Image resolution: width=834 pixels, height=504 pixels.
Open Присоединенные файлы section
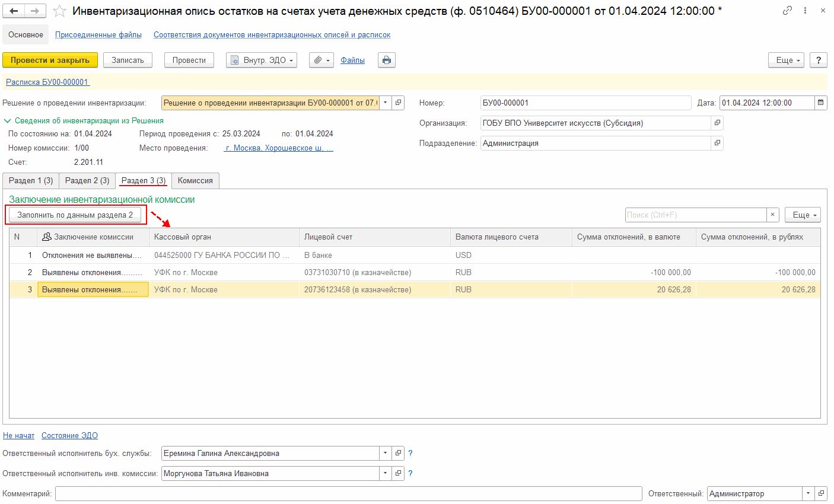tap(98, 34)
